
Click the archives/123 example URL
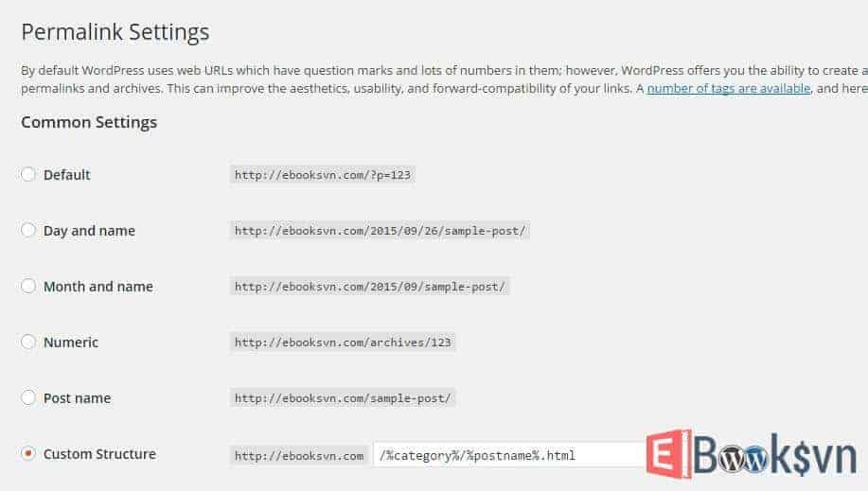(343, 342)
